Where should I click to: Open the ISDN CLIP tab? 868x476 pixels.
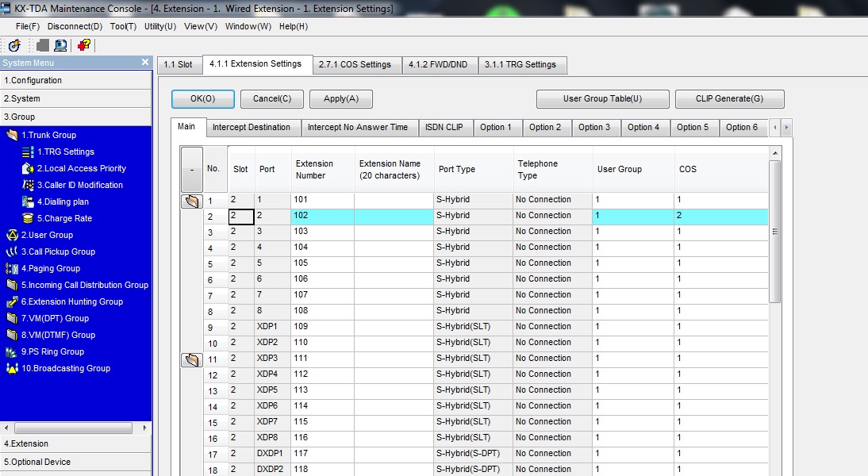click(444, 127)
